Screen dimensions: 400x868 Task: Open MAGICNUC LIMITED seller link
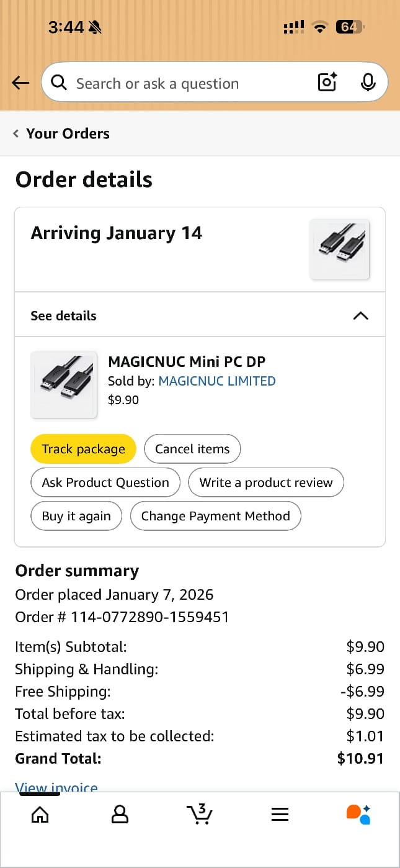coord(217,381)
